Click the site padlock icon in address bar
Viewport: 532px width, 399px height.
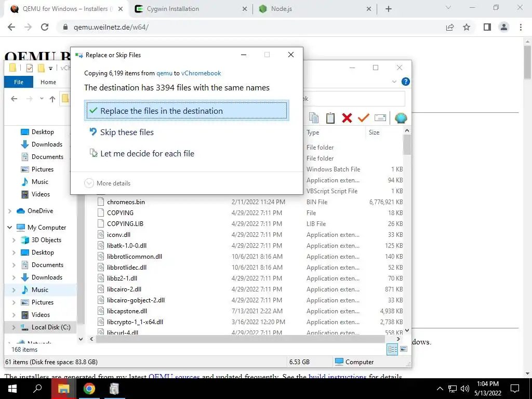click(x=65, y=27)
